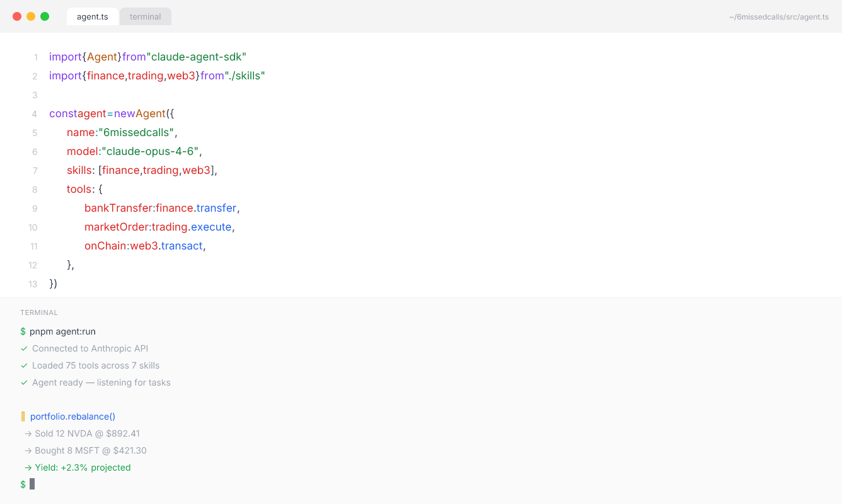Select line number 4 in the gutter
The width and height of the screenshot is (842, 504).
(35, 114)
